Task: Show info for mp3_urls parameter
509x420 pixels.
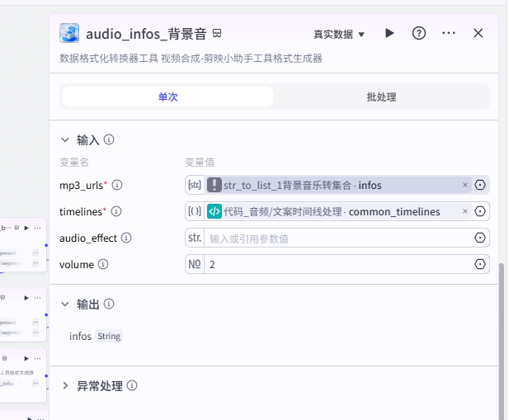Action: (x=117, y=185)
